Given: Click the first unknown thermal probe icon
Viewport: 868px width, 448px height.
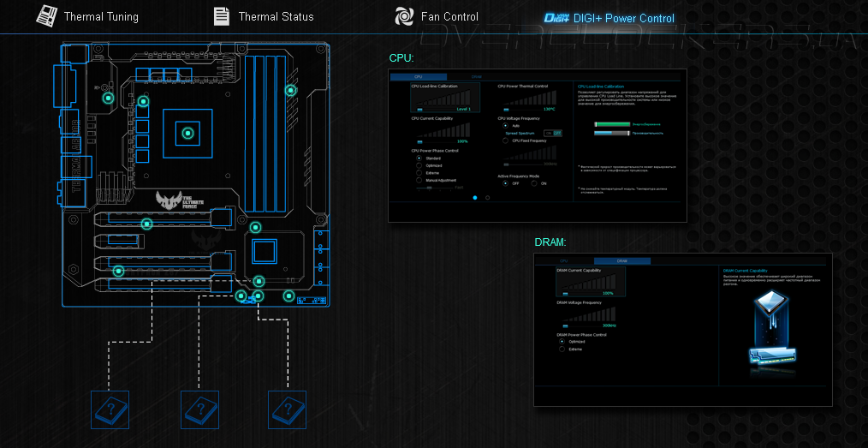Looking at the screenshot, I should [110, 409].
